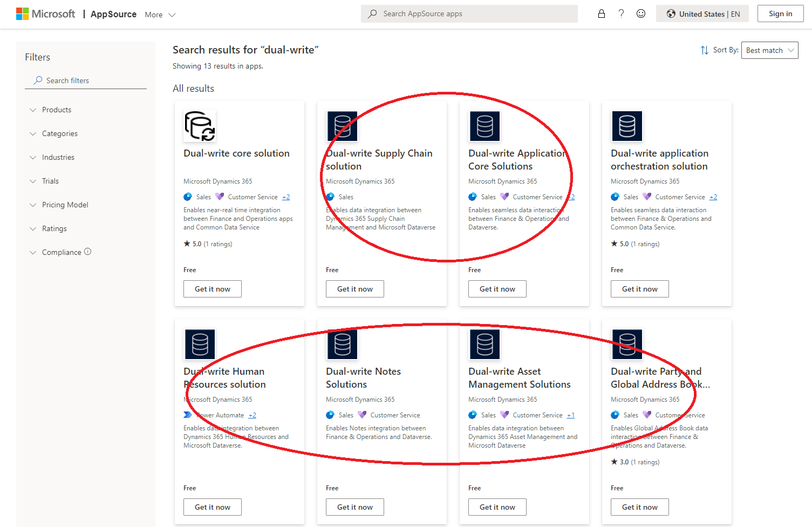The height and width of the screenshot is (527, 812).
Task: Open Dual-write Notes Solutions icon
Action: [x=343, y=344]
